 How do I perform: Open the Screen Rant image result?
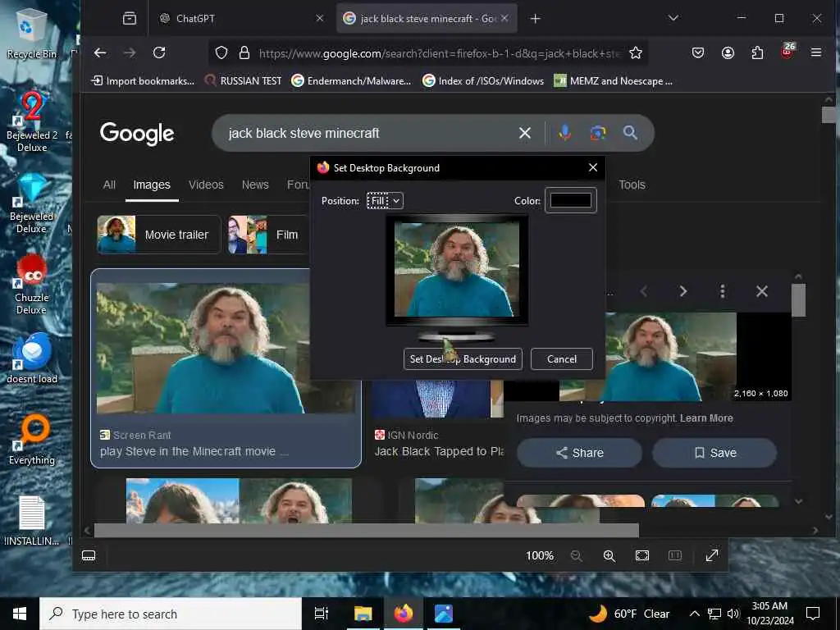click(x=226, y=368)
